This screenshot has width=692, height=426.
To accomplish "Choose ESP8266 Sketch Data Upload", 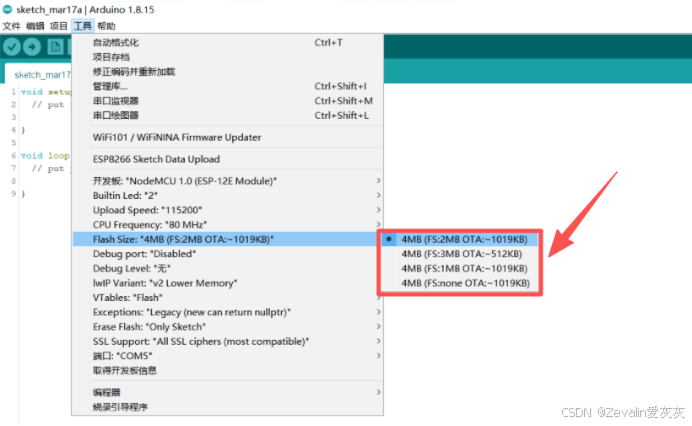I will click(227, 159).
